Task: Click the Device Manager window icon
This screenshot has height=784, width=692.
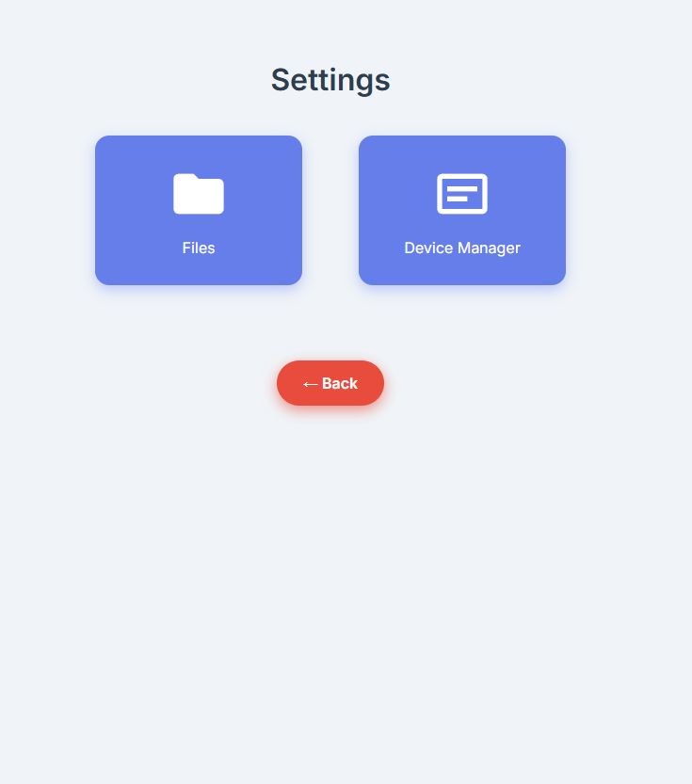Action: click(x=462, y=194)
